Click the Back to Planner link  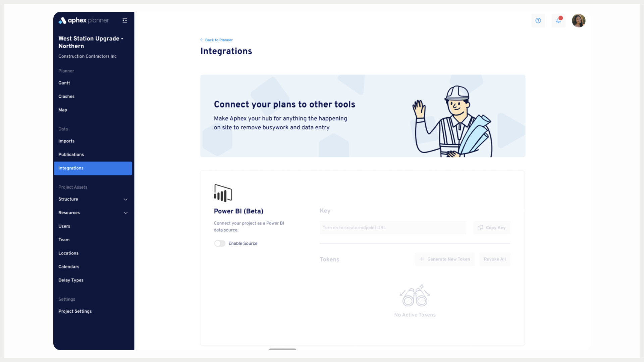click(x=216, y=39)
